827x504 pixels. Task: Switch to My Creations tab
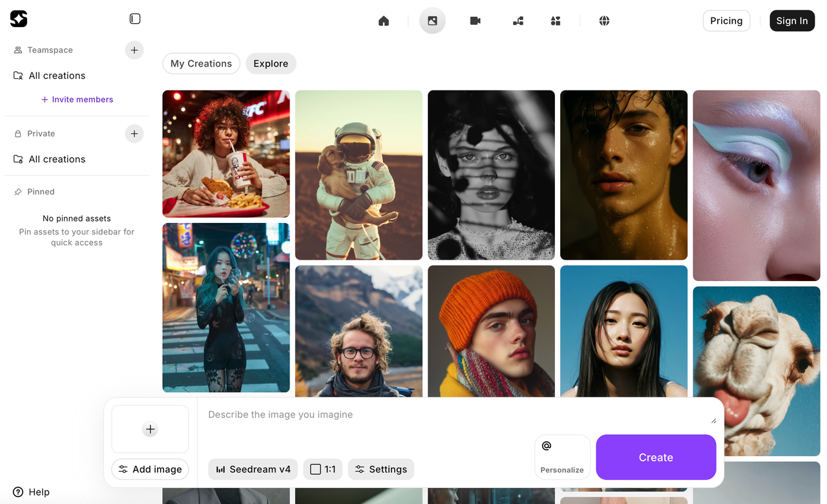(x=201, y=63)
